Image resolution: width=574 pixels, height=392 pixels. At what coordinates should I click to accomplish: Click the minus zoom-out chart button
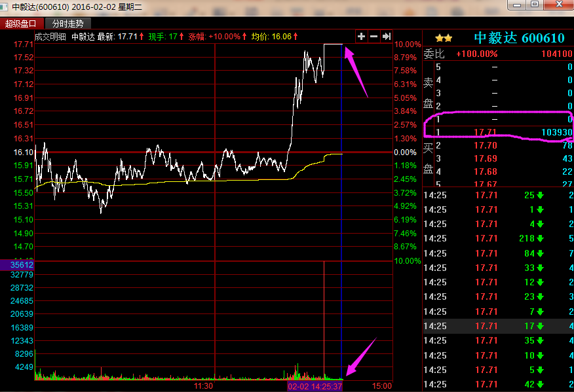coord(373,37)
